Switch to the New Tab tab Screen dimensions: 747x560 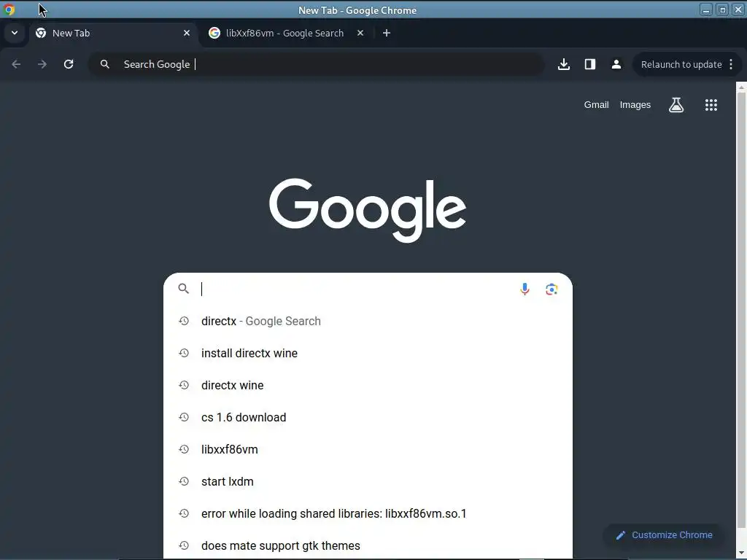click(x=113, y=33)
